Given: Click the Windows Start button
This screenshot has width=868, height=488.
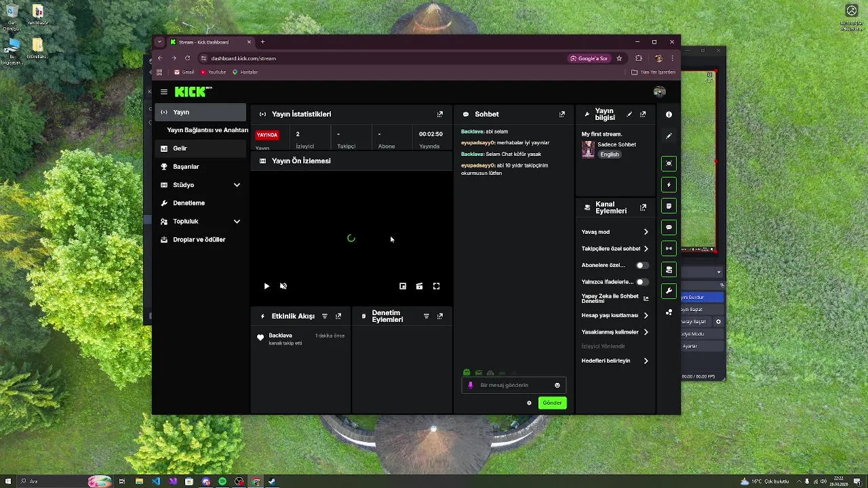Looking at the screenshot, I should click(8, 481).
